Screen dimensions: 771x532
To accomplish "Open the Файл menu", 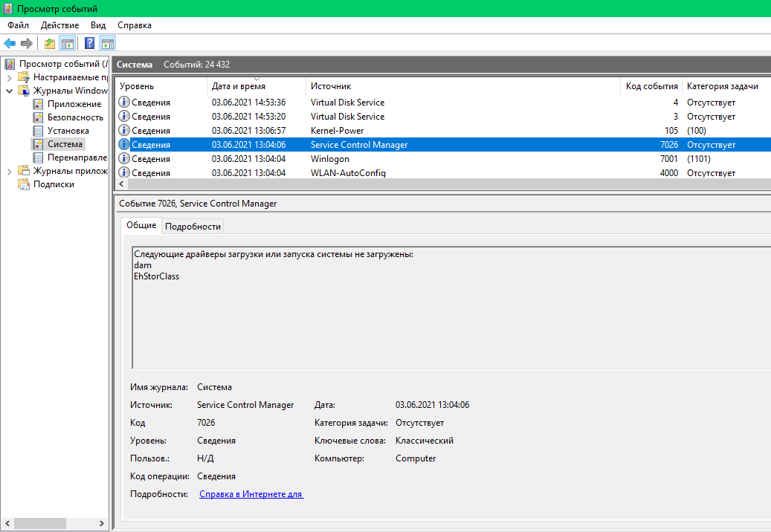I will [x=18, y=25].
